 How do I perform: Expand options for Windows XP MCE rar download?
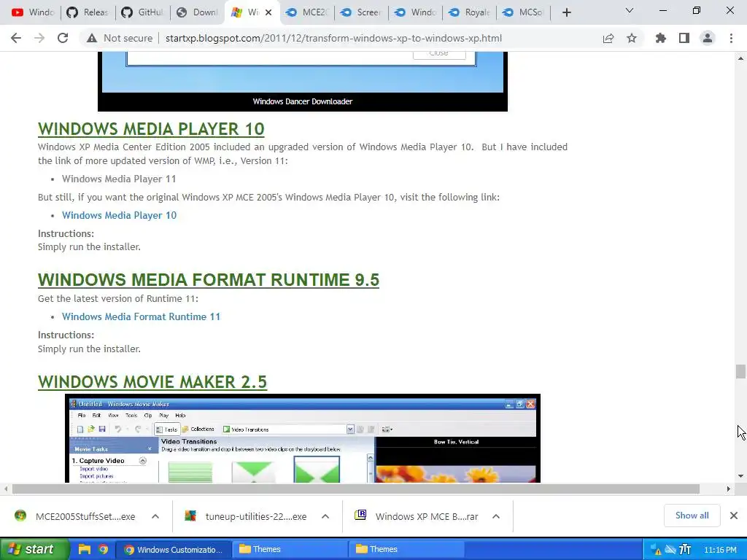(x=496, y=516)
